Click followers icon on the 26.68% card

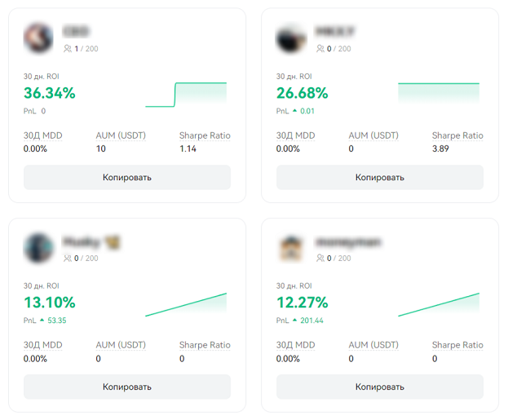coord(320,49)
